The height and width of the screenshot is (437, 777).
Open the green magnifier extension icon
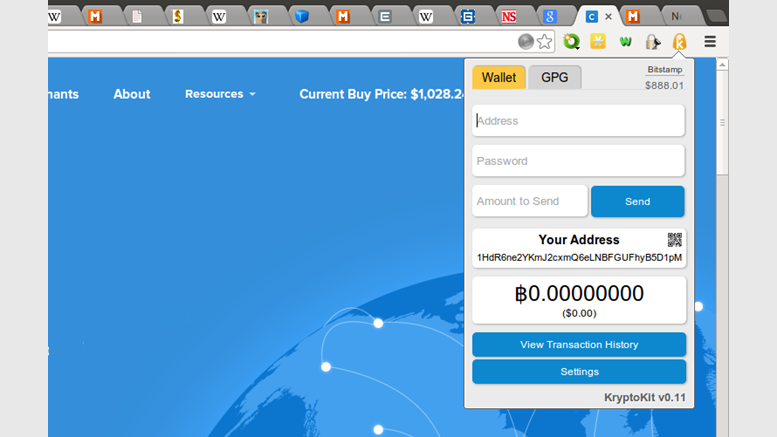click(x=571, y=42)
